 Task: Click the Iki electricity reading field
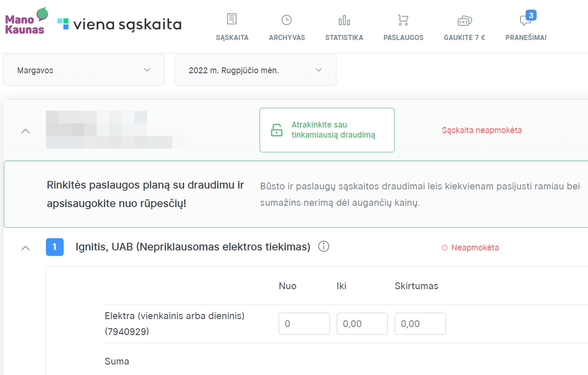tap(362, 323)
